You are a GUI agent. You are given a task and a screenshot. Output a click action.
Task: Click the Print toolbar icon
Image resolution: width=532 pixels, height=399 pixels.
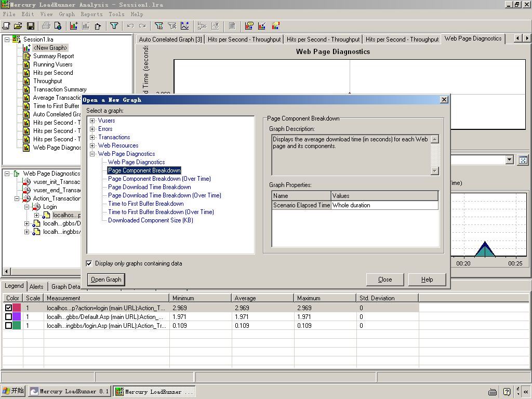coord(46,26)
